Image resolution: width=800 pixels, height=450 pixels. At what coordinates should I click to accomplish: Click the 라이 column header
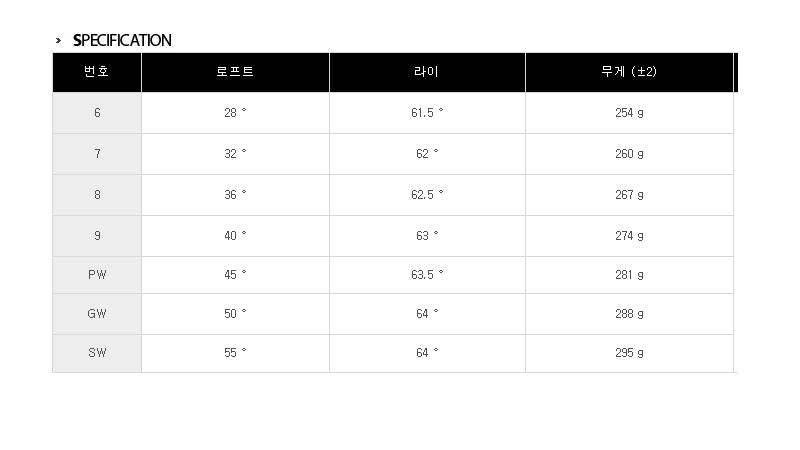tap(427, 72)
